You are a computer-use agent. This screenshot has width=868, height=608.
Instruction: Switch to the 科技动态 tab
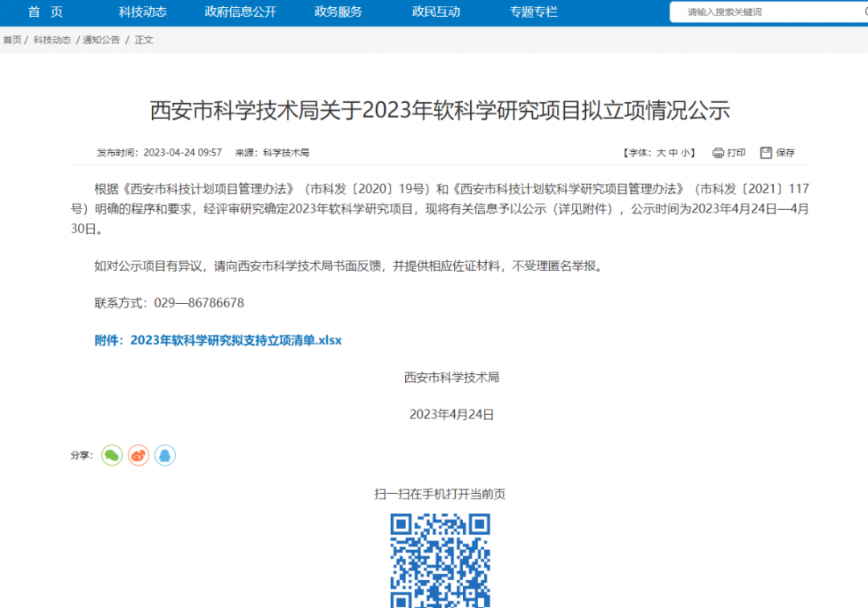tap(143, 12)
